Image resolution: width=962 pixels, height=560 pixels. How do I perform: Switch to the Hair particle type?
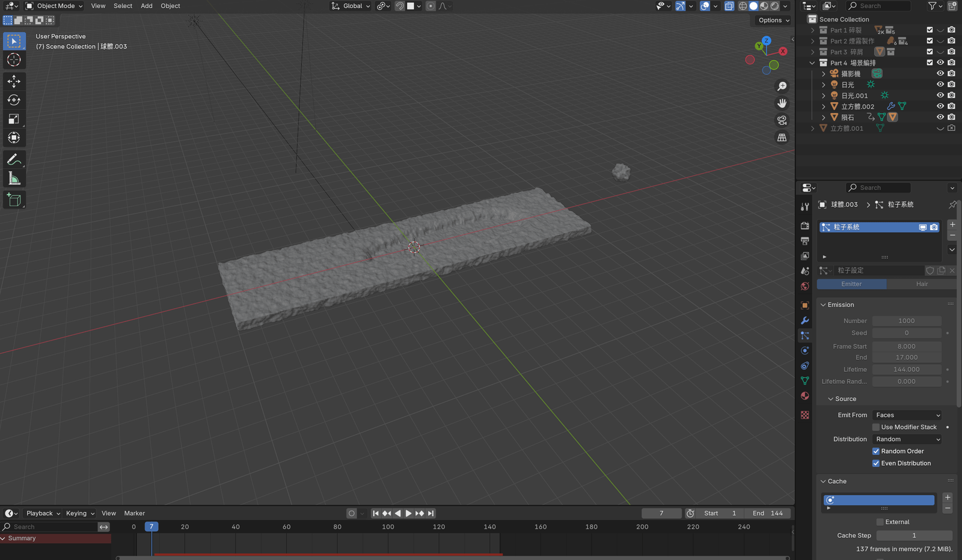922,284
